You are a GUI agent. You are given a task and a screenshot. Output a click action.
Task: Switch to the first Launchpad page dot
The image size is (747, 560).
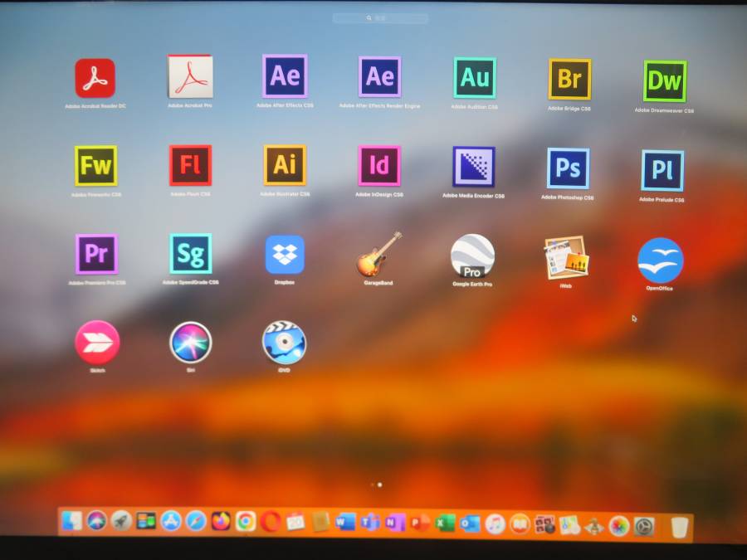(x=372, y=485)
